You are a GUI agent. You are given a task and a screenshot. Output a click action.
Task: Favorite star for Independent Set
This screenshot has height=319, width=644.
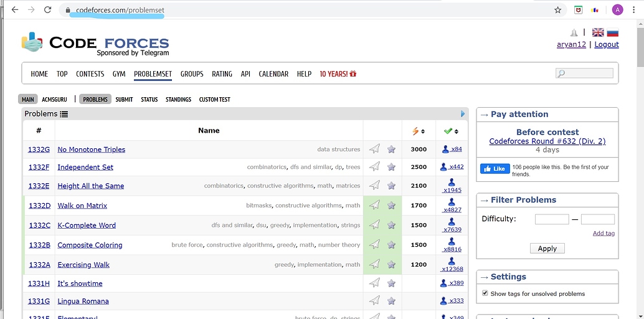[391, 167]
